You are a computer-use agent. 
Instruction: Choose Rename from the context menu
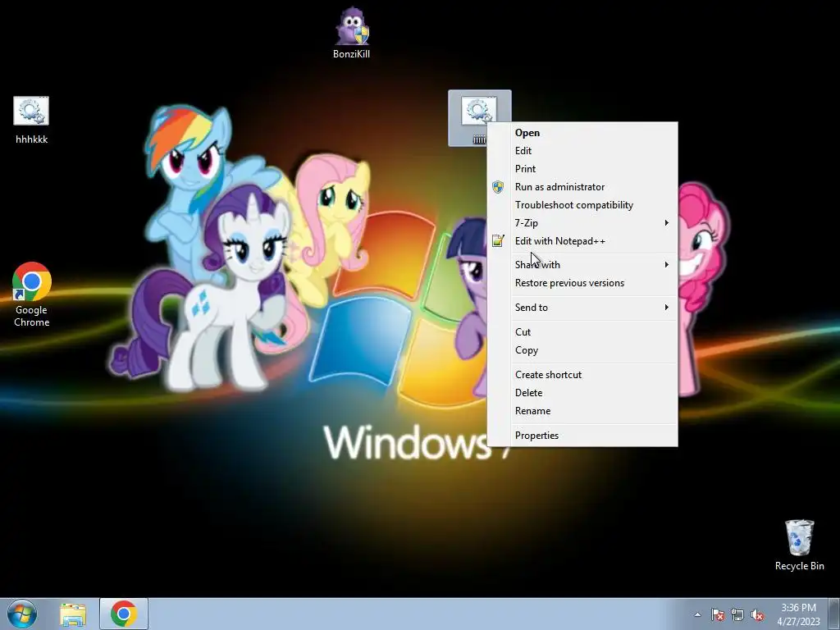click(x=583, y=411)
